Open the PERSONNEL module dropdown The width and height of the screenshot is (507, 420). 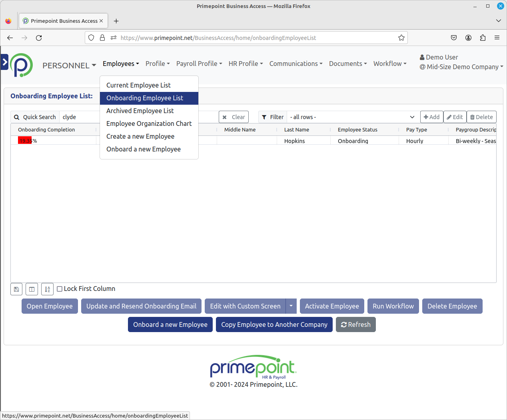pos(69,65)
